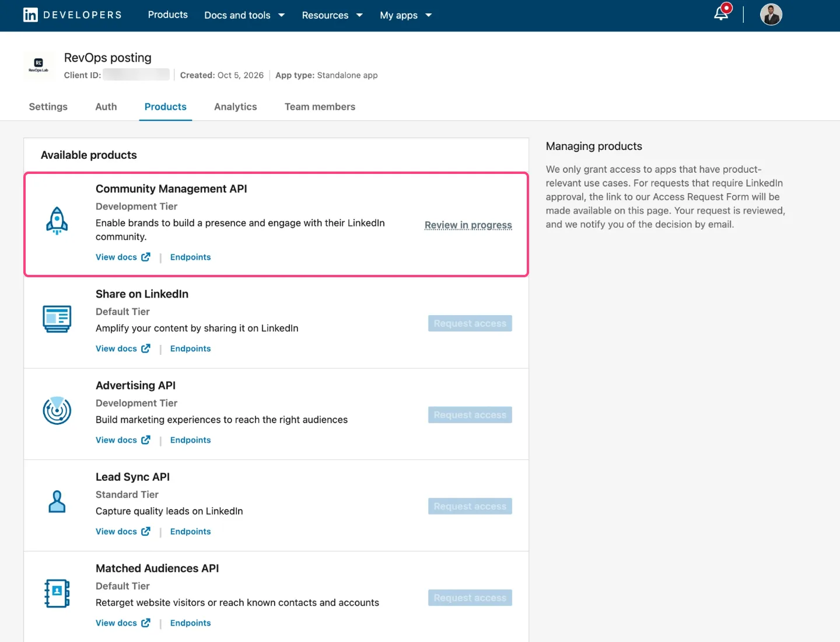Open Endpoints for Lead Sync API
The image size is (840, 642).
(x=191, y=532)
